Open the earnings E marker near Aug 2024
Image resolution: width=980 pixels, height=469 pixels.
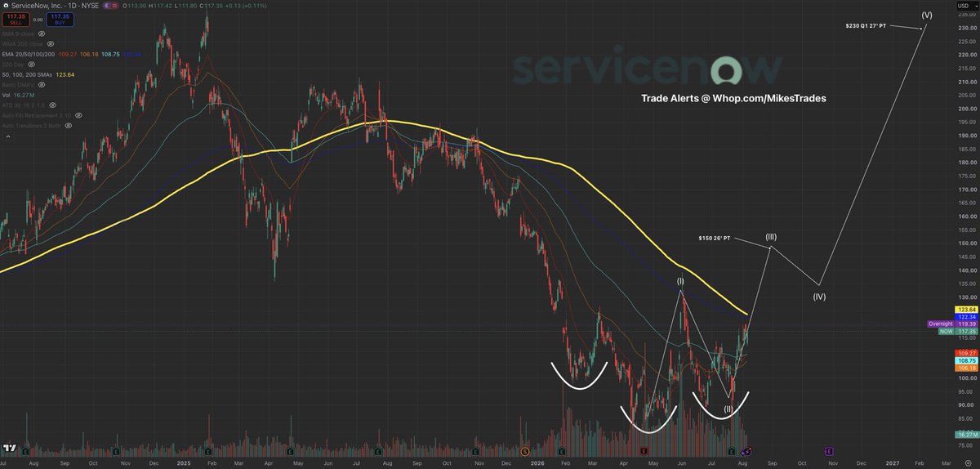(25, 451)
